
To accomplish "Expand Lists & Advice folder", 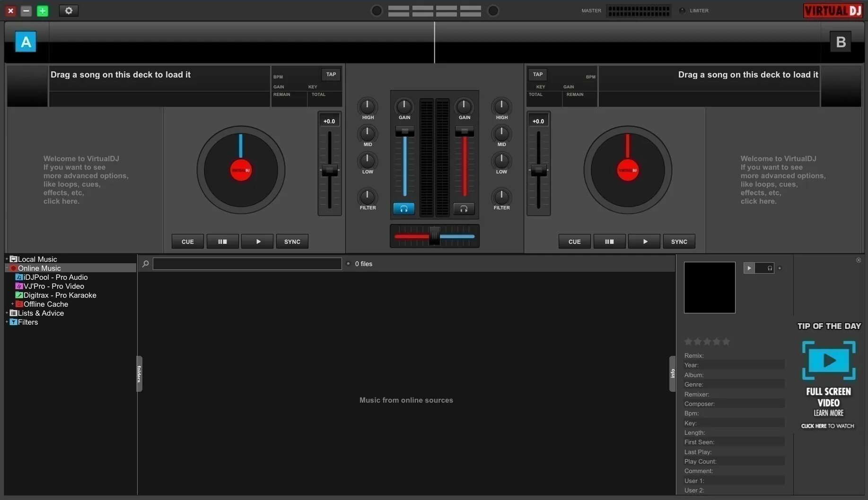I will click(x=7, y=313).
